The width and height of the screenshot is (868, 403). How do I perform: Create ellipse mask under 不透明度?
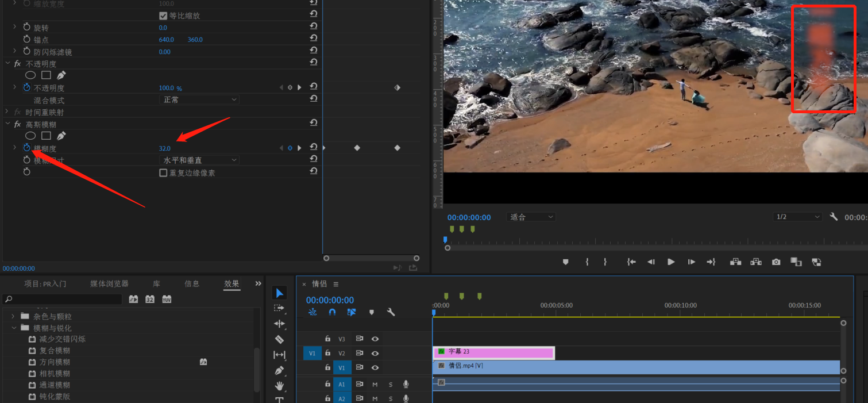point(30,75)
